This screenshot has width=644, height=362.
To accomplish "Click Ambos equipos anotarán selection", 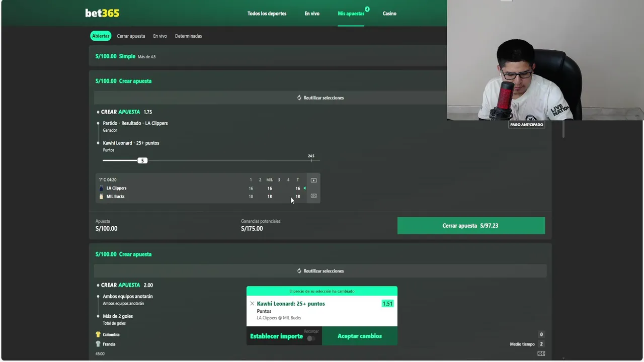I will click(x=128, y=297).
